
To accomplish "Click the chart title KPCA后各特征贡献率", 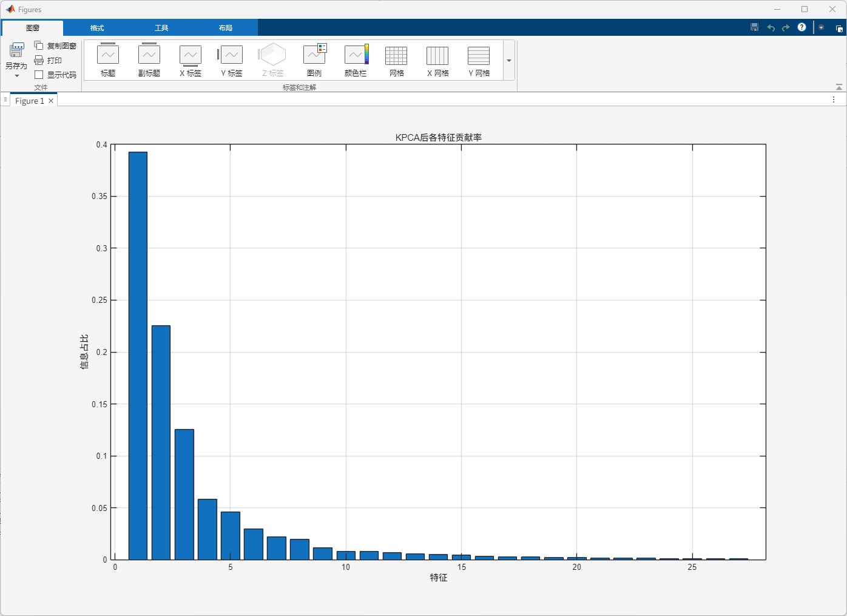I will pos(439,138).
